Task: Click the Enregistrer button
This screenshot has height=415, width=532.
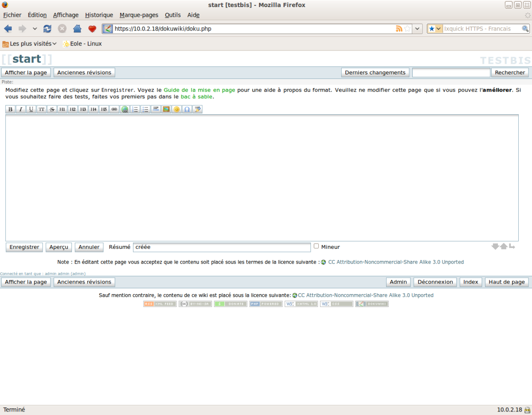Action: point(24,247)
